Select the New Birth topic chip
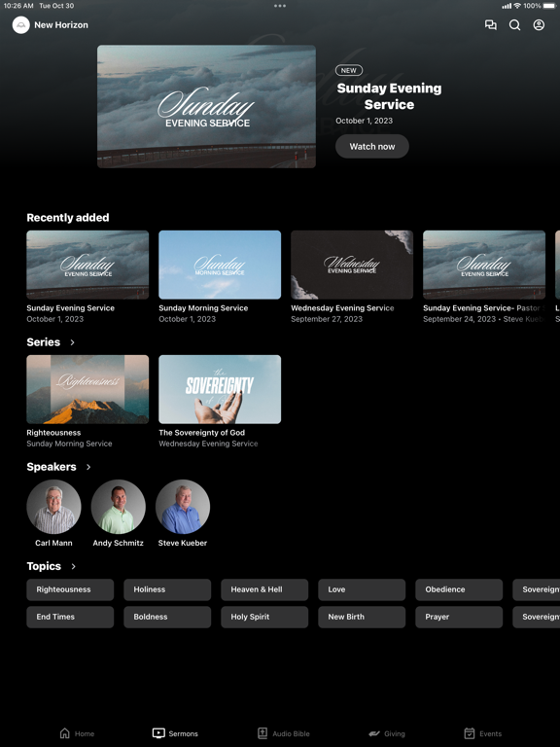 [362, 617]
